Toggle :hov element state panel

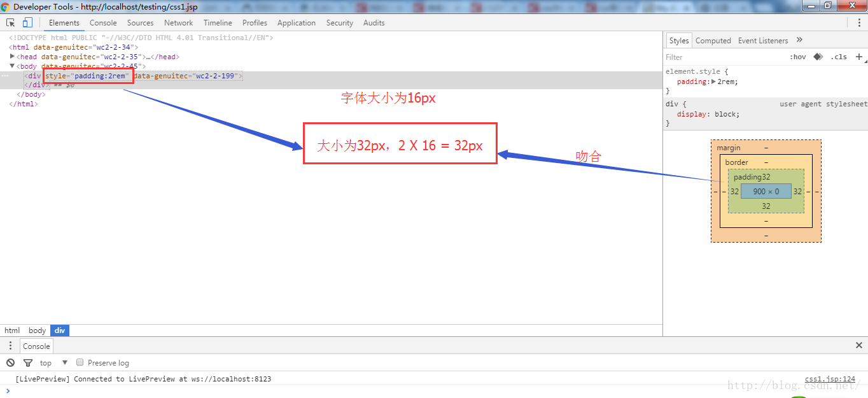[x=798, y=57]
